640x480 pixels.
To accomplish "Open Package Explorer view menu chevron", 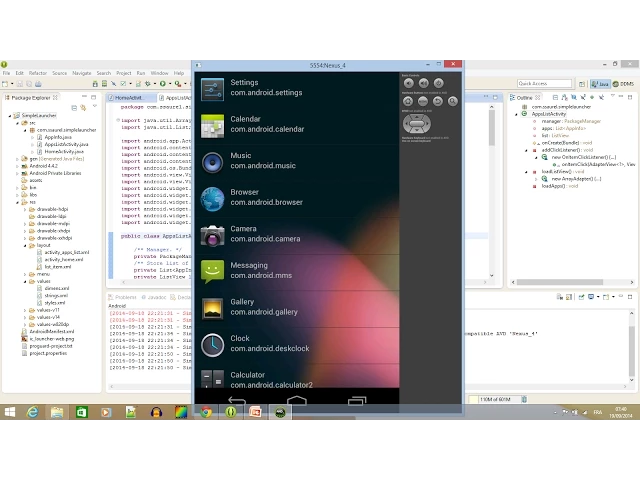I will click(x=95, y=106).
